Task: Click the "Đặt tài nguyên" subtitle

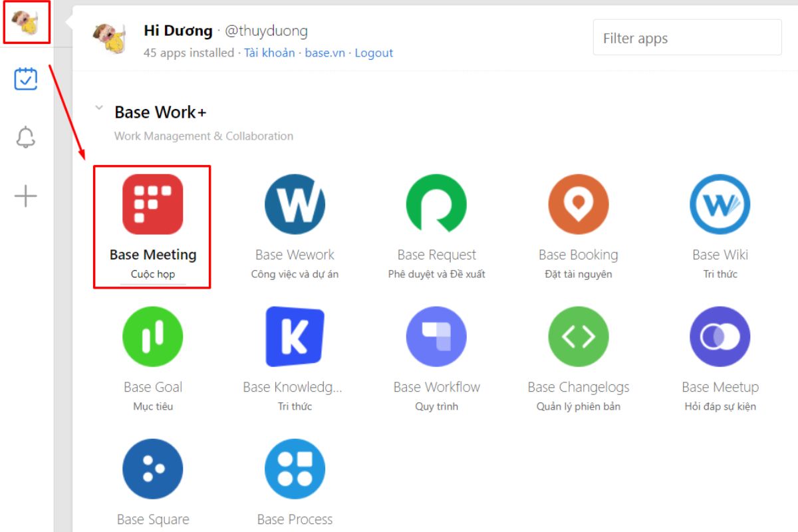Action: (x=579, y=274)
